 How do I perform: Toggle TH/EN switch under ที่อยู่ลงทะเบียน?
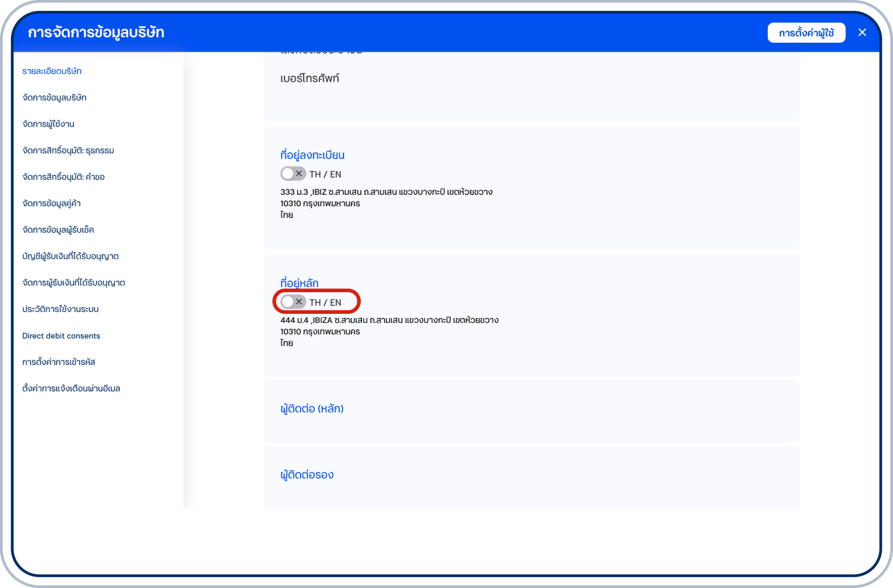coord(293,174)
